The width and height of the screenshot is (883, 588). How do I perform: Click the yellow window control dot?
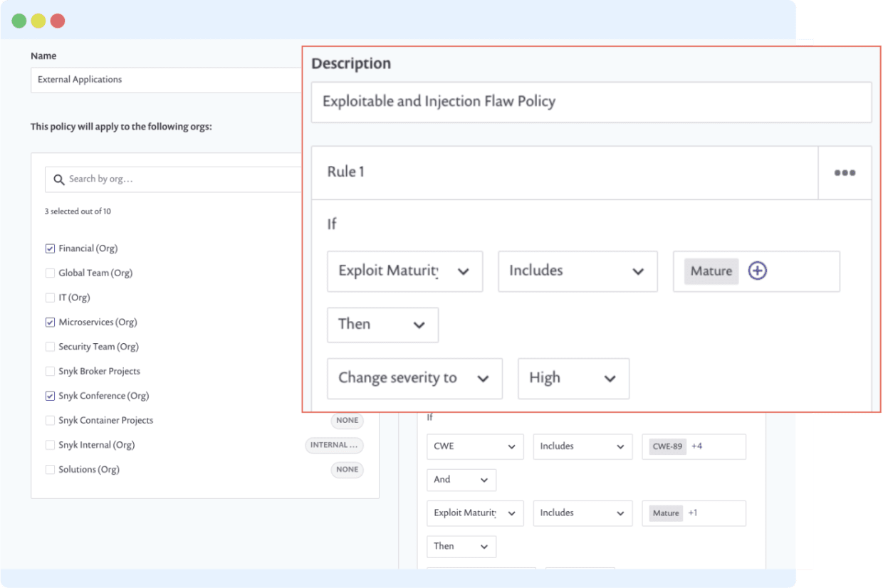[38, 21]
